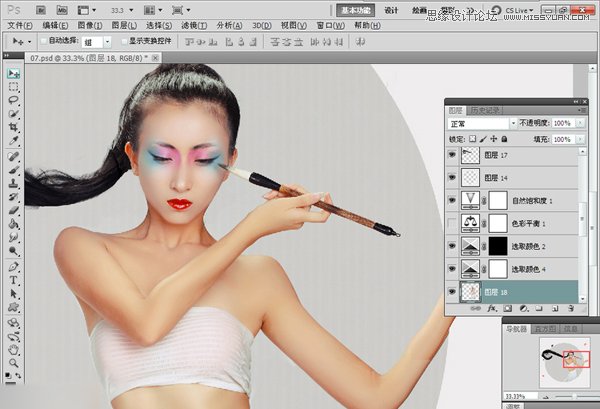
Task: Add a layer mask in the Layers panel
Action: 508,308
